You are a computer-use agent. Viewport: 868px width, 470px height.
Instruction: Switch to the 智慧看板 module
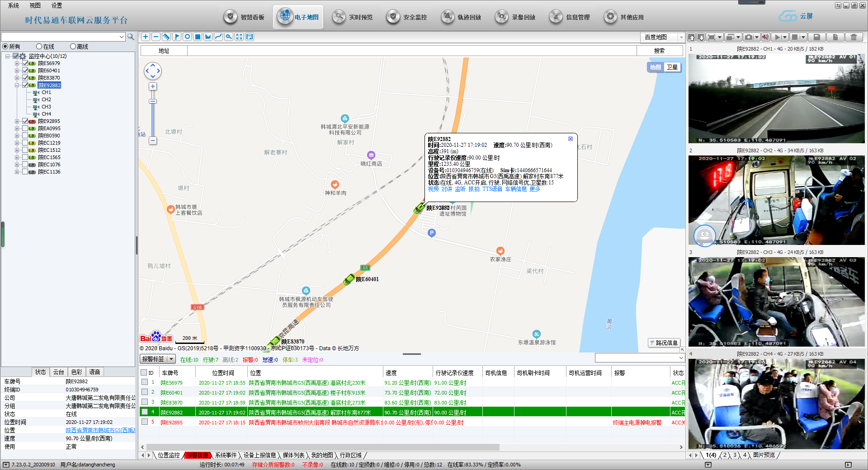click(x=244, y=17)
